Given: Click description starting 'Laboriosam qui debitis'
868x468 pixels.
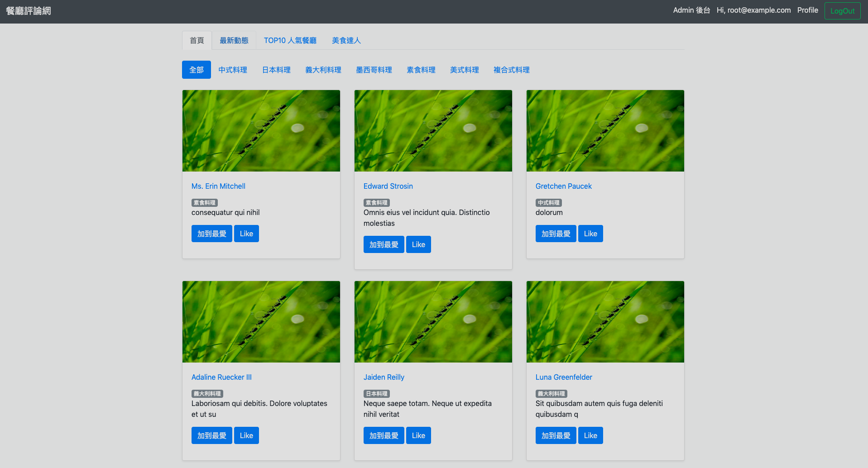Looking at the screenshot, I should click(259, 409).
